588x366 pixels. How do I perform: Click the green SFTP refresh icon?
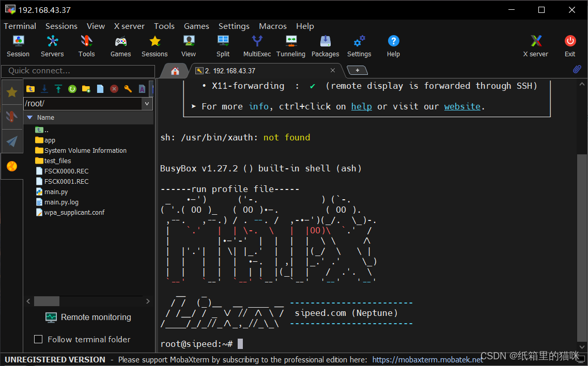tap(72, 89)
